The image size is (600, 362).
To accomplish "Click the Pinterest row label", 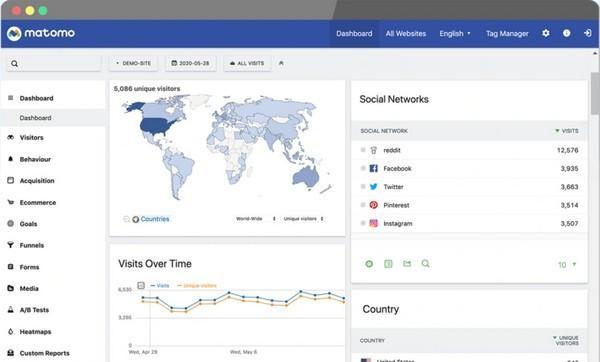I will [396, 205].
